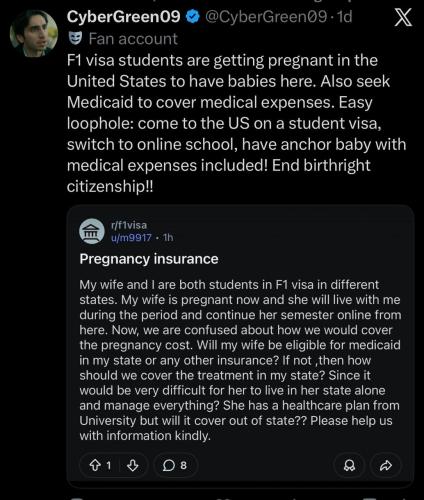This screenshot has width=424, height=500.
Task: Click the 1d tweet timestamp
Action: [x=345, y=16]
